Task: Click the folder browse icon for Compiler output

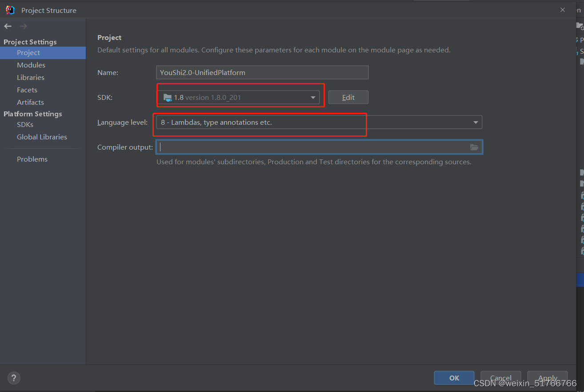Action: [x=474, y=147]
